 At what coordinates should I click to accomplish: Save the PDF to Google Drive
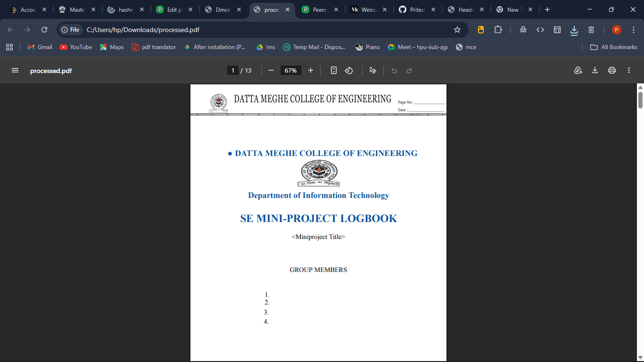point(578,70)
